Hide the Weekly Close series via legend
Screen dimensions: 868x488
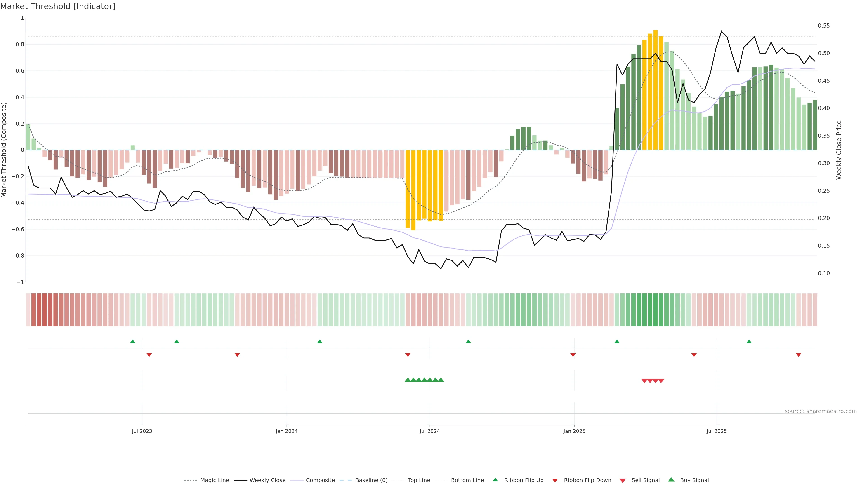coord(267,480)
